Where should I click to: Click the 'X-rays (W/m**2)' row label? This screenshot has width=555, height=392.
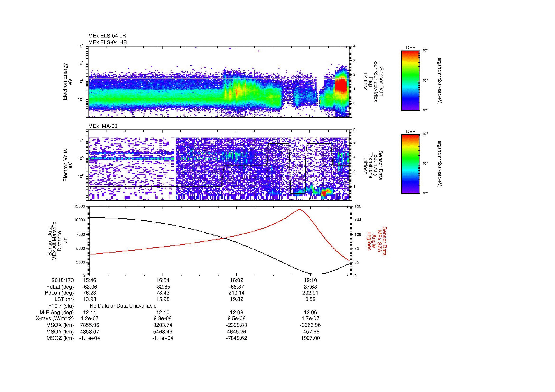click(x=55, y=318)
